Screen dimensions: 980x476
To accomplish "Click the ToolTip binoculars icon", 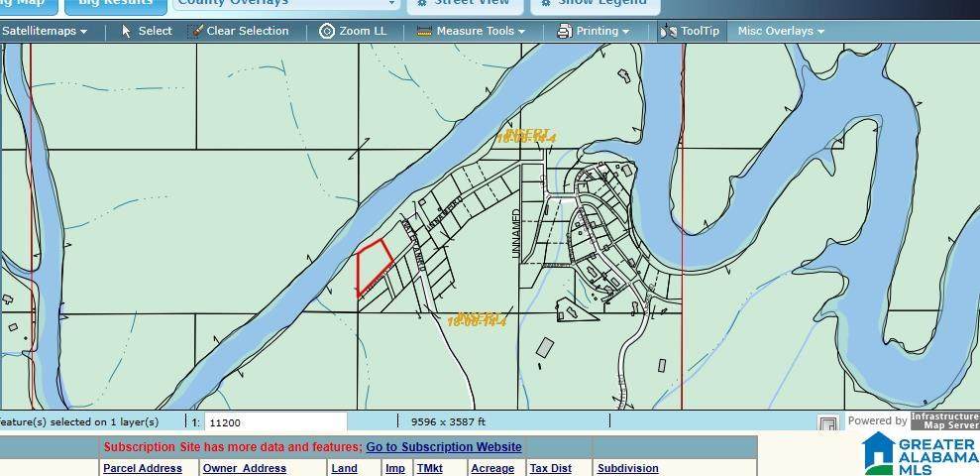I will (669, 31).
